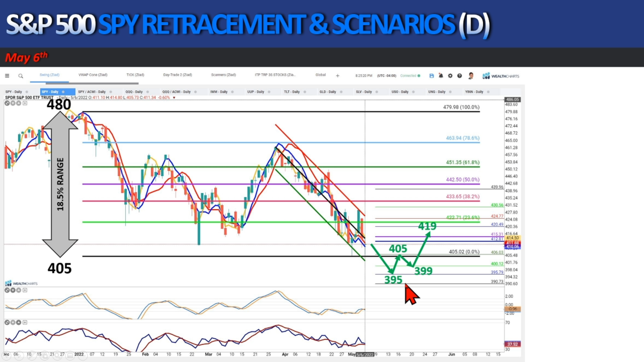644x362 pixels.
Task: Switch to Day-Trade 2 (Ziad) workspace tab
Action: [177, 75]
